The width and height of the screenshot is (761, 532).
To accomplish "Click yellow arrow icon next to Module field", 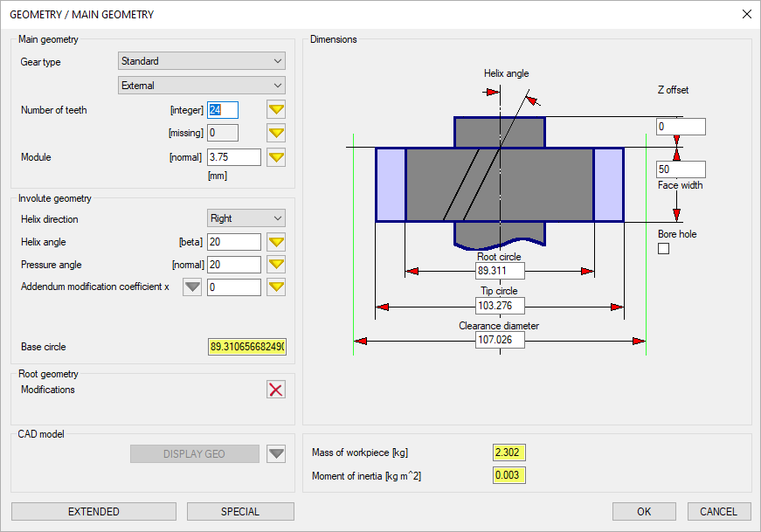I will pyautogui.click(x=276, y=157).
